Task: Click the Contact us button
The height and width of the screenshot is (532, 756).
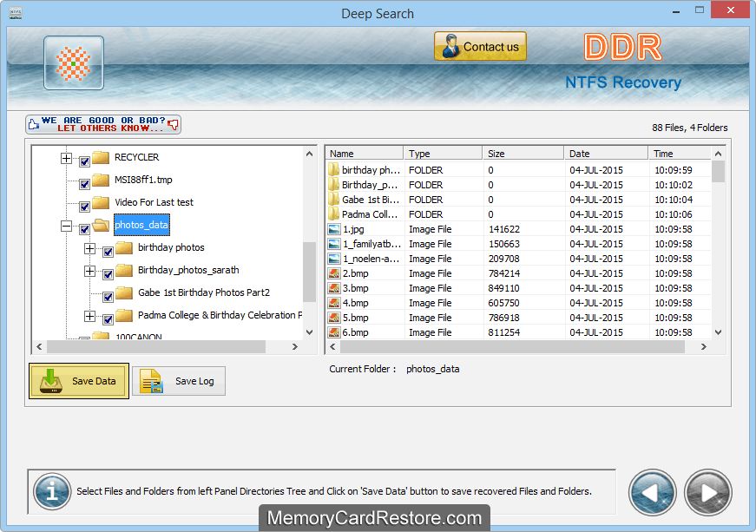Action: pyautogui.click(x=480, y=46)
